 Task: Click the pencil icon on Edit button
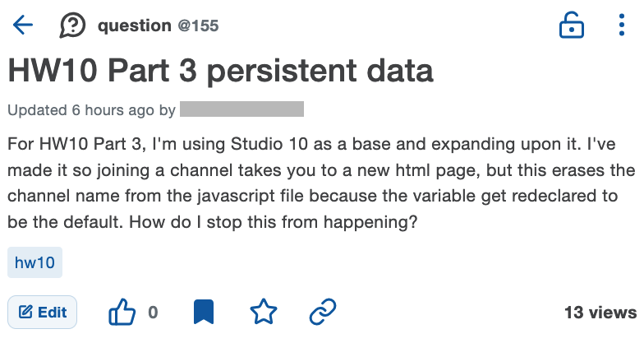(25, 313)
